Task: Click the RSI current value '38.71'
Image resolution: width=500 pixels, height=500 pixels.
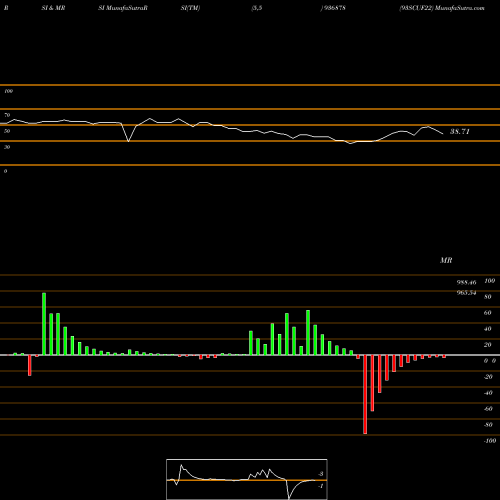Action: 460,131
